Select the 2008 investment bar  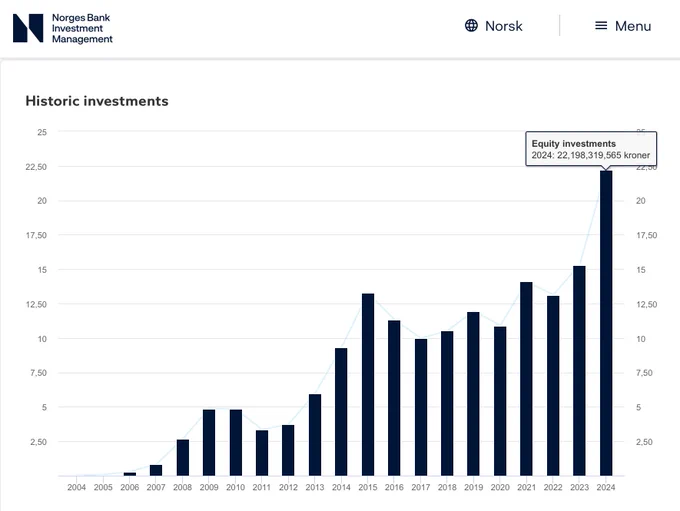click(183, 458)
